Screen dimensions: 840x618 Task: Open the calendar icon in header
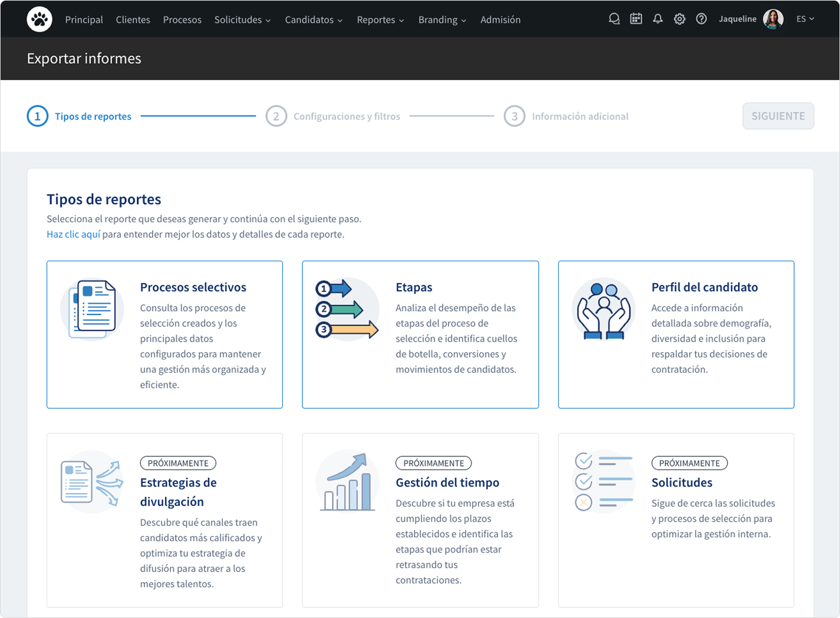(635, 19)
